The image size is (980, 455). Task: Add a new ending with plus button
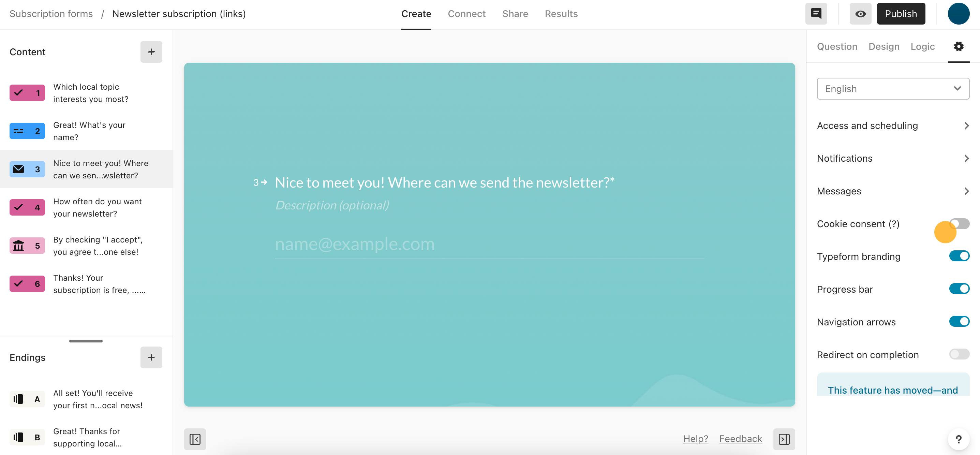click(151, 357)
